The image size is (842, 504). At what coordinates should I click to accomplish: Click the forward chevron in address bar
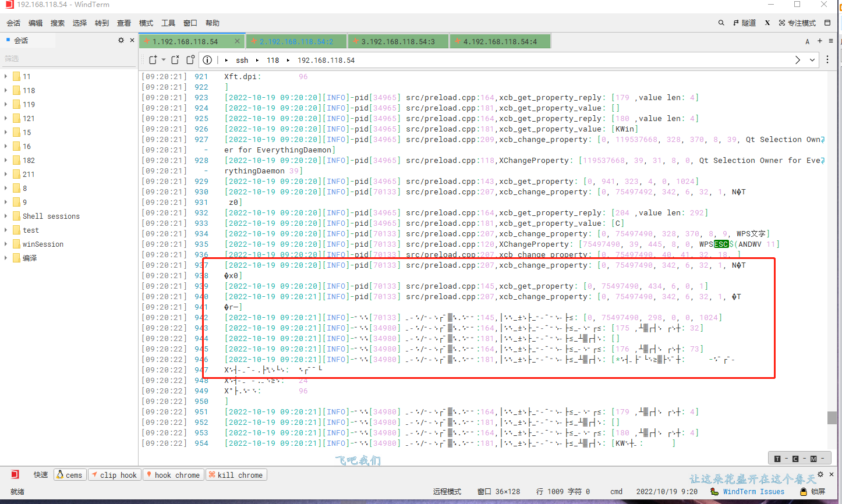pyautogui.click(x=798, y=60)
